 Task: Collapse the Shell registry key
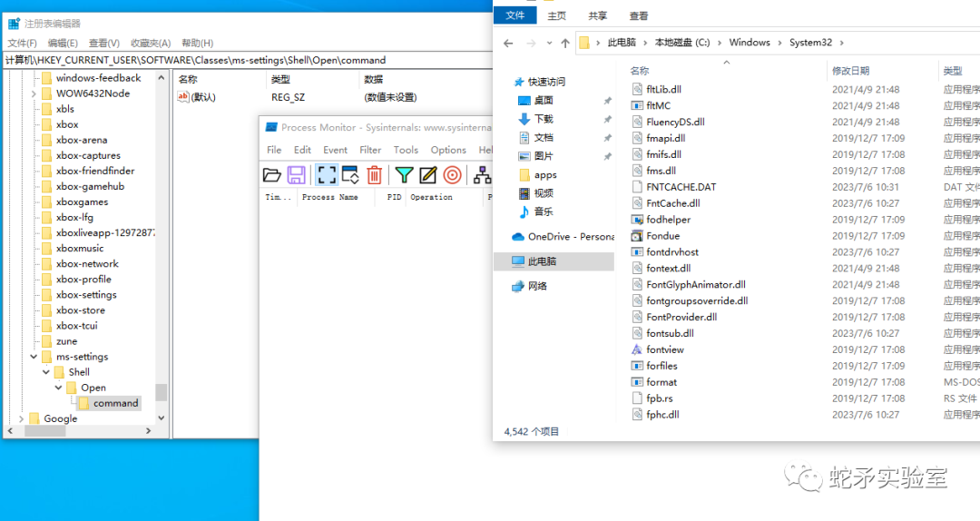[46, 372]
